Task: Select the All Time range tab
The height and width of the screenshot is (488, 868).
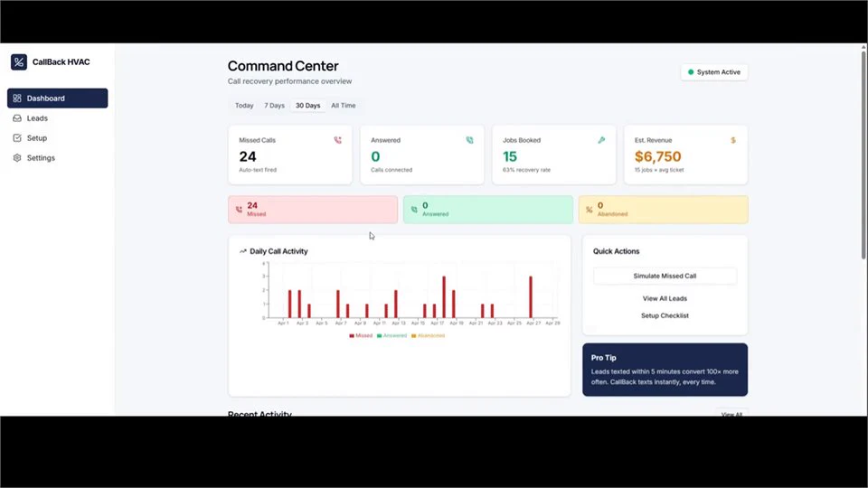Action: tap(344, 106)
